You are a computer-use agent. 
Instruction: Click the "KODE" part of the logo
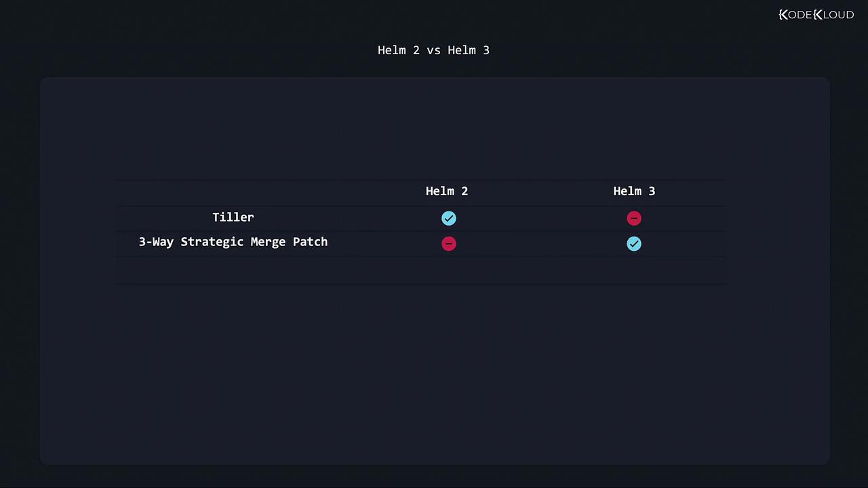coord(795,14)
